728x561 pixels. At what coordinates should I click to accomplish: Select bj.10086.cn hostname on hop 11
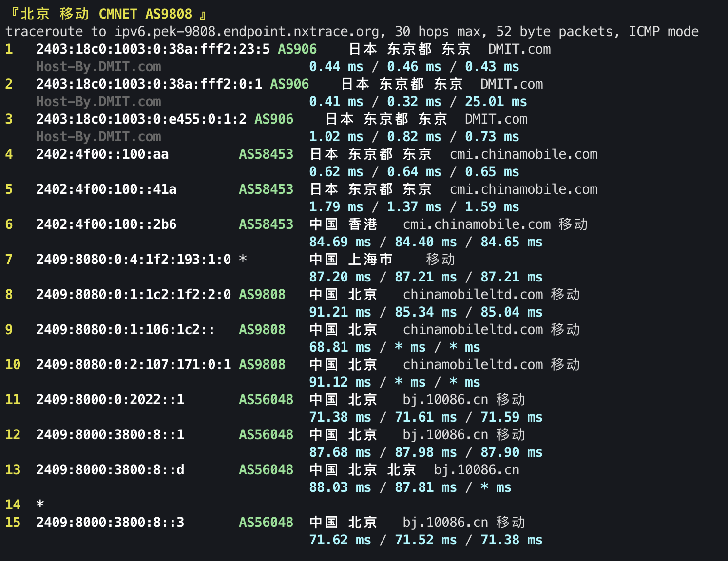pos(445,399)
